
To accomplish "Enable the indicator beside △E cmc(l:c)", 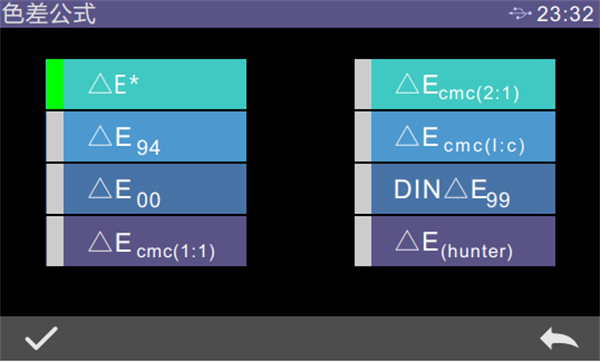I will [x=363, y=136].
